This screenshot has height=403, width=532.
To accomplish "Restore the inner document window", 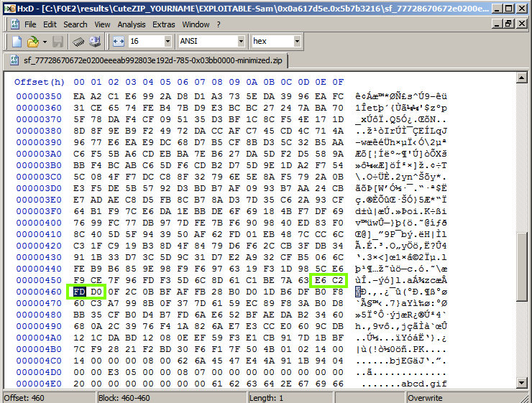I will coord(508,24).
